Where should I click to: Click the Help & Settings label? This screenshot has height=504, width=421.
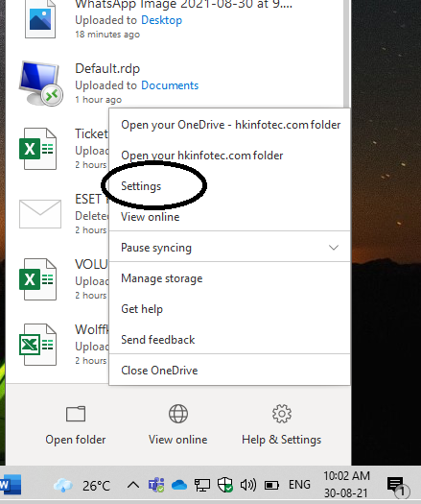pos(282,440)
